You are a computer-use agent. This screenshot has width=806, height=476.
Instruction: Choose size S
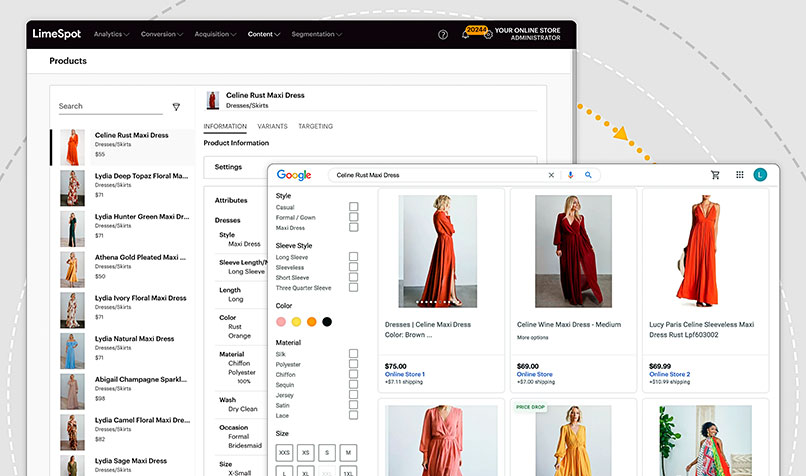click(327, 453)
